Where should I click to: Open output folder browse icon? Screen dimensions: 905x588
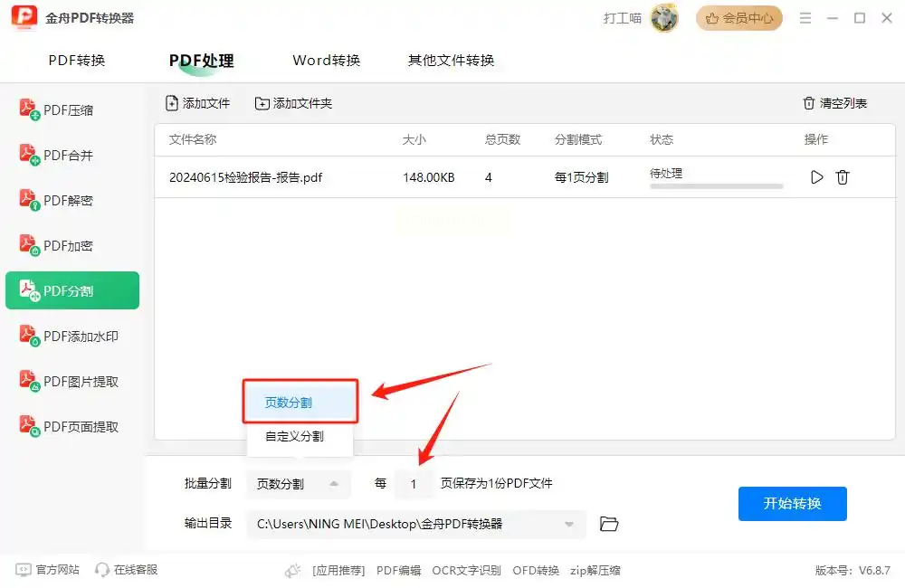click(x=609, y=524)
